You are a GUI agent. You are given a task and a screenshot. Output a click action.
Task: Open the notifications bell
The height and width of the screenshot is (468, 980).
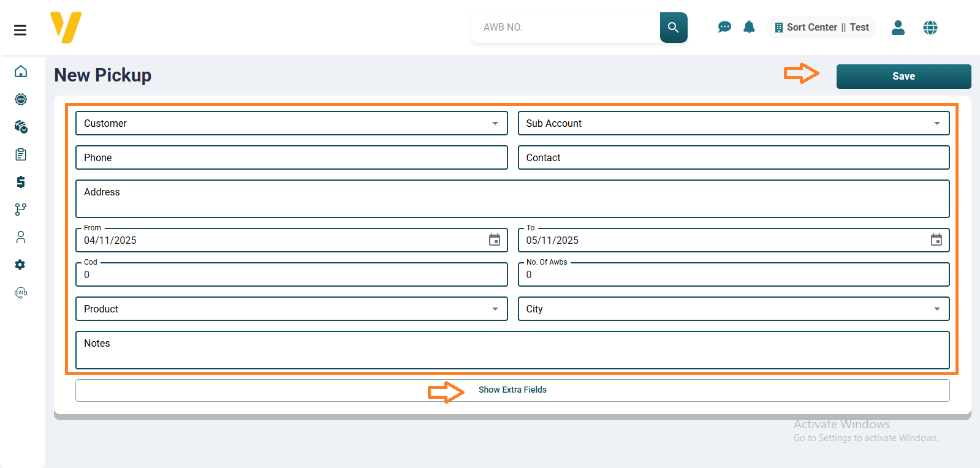[x=749, y=27]
